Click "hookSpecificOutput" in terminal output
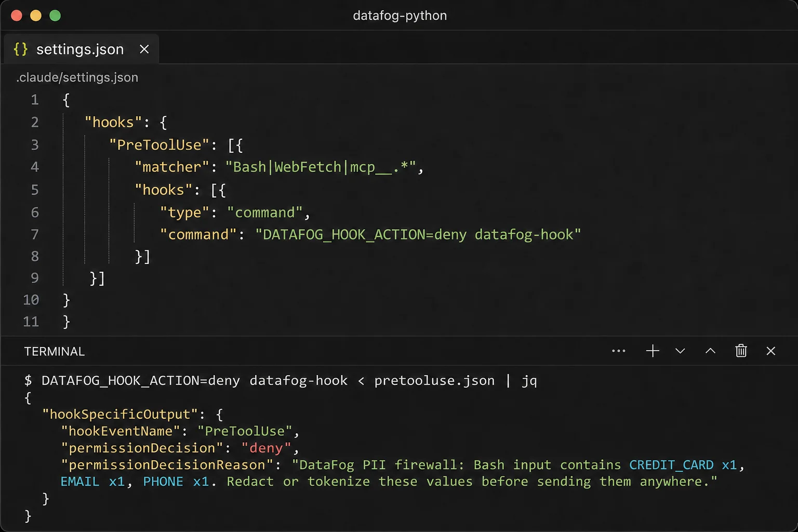This screenshot has height=532, width=798. 120,414
